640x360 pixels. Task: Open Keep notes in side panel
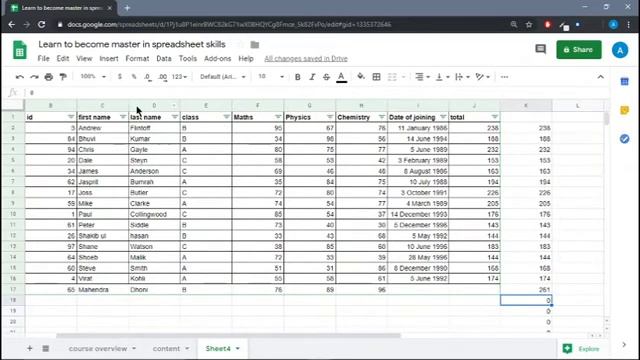pos(624,110)
